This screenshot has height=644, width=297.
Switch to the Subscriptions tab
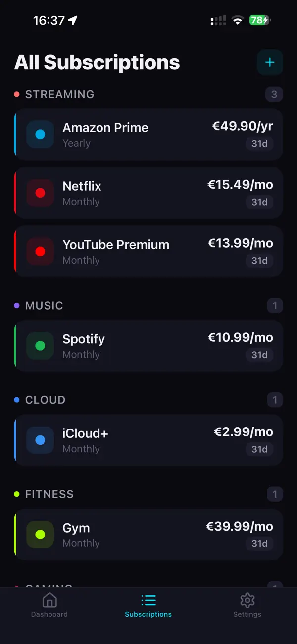pos(148,605)
